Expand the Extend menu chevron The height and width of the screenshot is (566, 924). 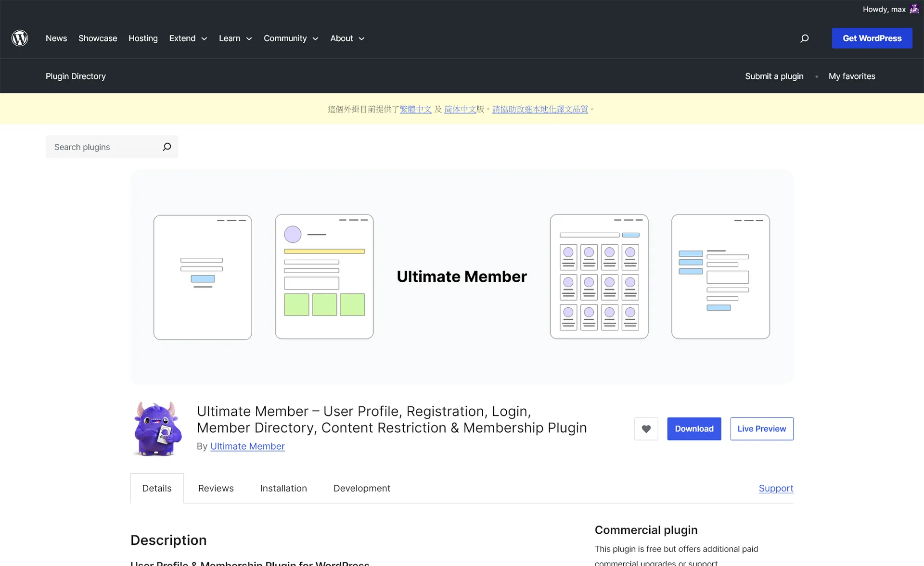point(204,38)
